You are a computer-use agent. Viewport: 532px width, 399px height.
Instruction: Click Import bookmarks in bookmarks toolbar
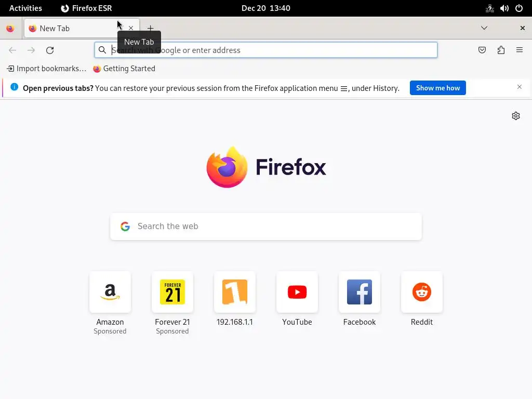click(46, 69)
